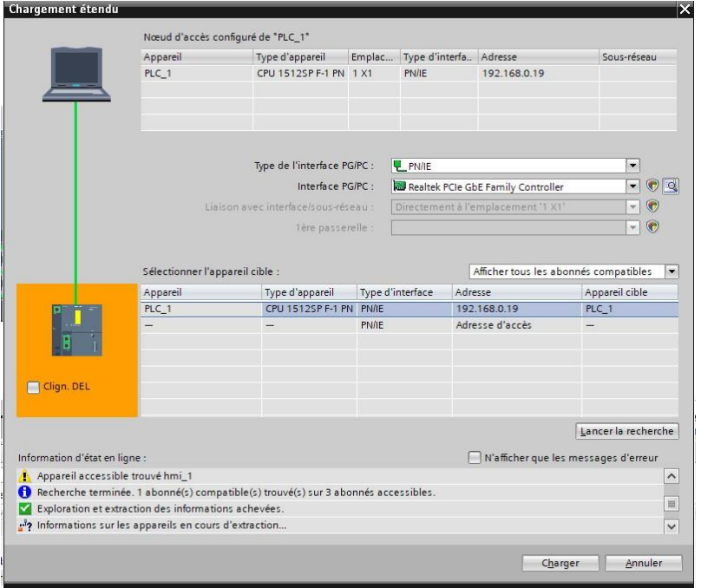Click '1 X1' slot cell

(x=374, y=73)
